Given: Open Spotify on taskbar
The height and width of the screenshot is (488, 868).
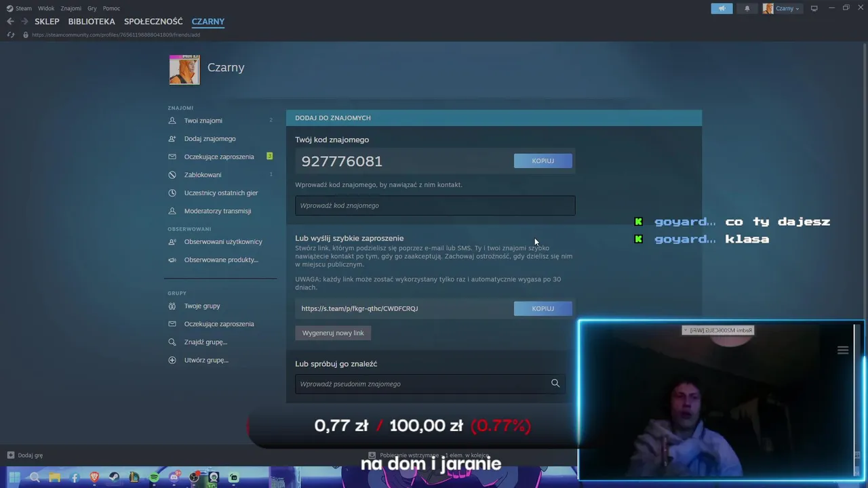Looking at the screenshot, I should (154, 478).
